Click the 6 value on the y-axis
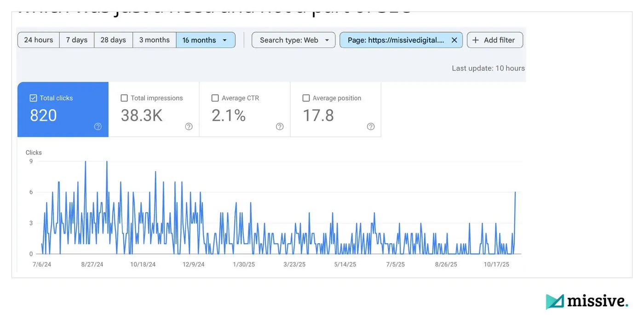Viewport: 644px width, 315px height. click(31, 192)
